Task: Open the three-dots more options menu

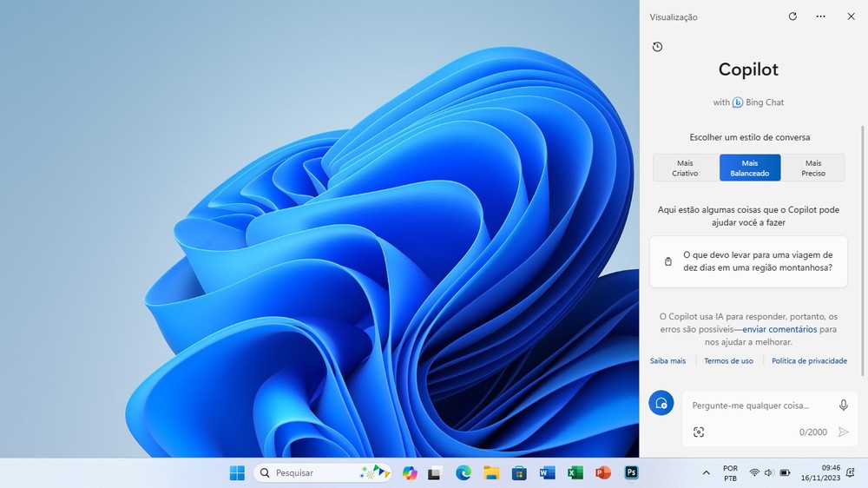Action: tap(821, 16)
